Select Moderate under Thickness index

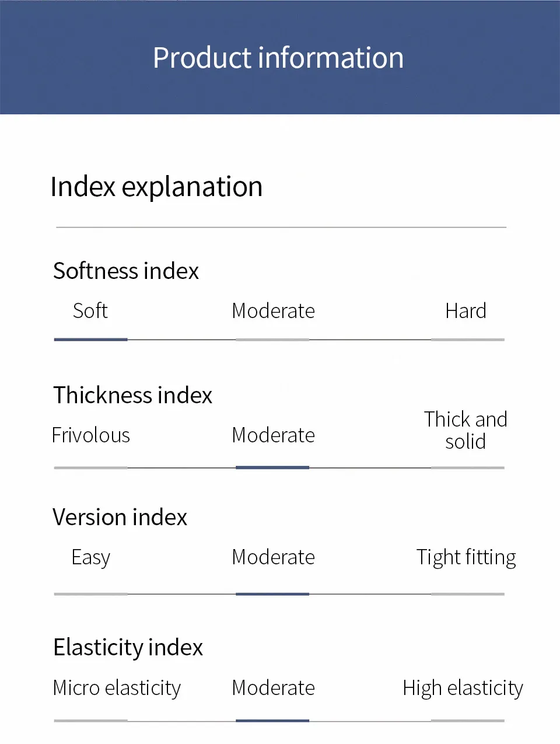tap(273, 435)
